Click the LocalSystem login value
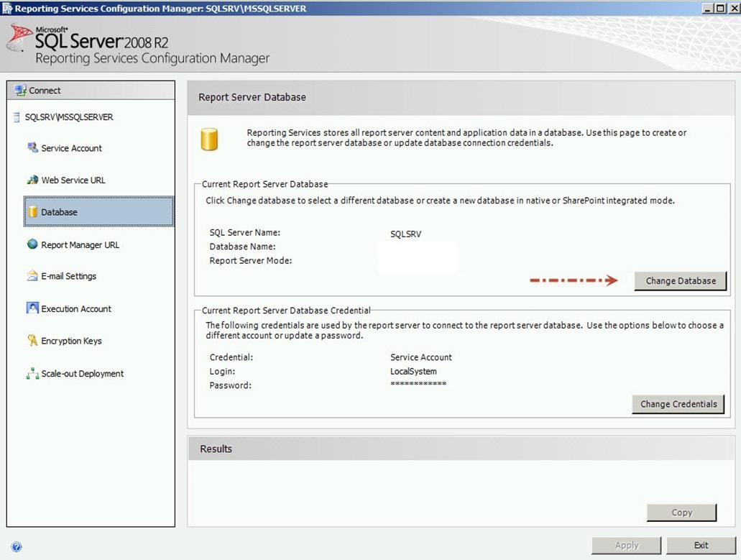Screen dimensions: 741x560 [413, 372]
